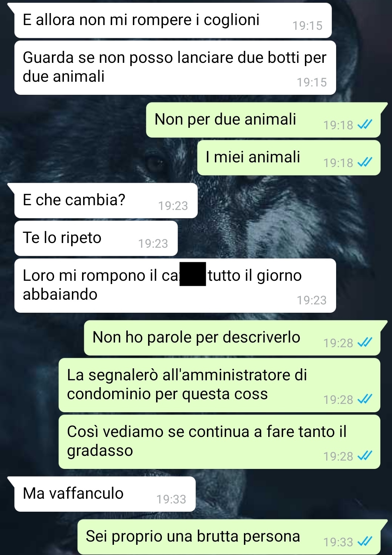
Task: Select the 'Guarda se non posso lanciare due botti' bubble
Action: (x=175, y=68)
